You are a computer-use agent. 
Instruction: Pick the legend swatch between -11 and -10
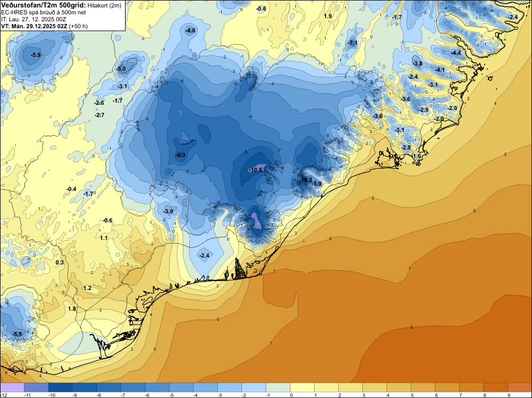point(36,387)
